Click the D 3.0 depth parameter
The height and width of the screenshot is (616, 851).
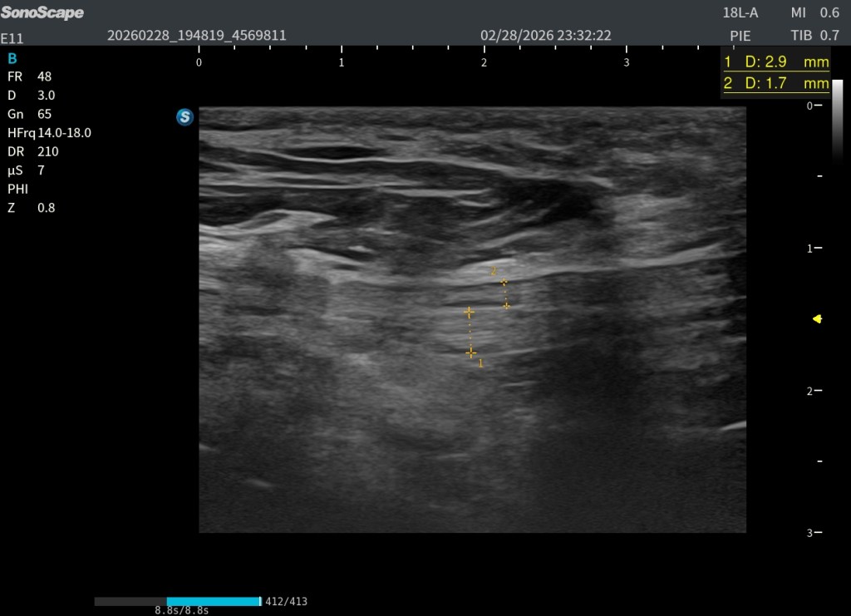(29, 95)
